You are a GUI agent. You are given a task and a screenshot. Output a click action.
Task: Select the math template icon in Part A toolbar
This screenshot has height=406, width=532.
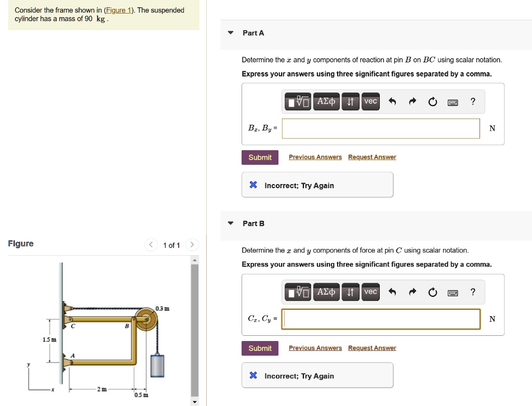[297, 101]
